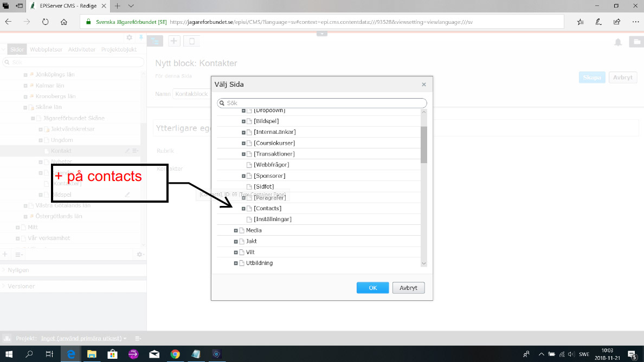644x362 pixels.
Task: Open File Explorer from taskbar
Action: click(92, 354)
